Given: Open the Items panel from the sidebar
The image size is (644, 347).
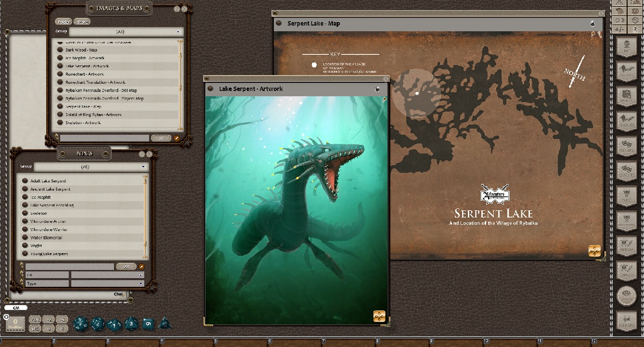Looking at the screenshot, I should coord(627,246).
